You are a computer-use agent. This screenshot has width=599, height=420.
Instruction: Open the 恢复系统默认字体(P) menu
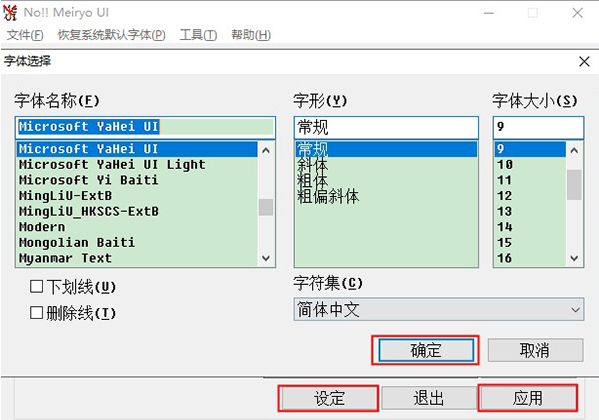point(111,35)
